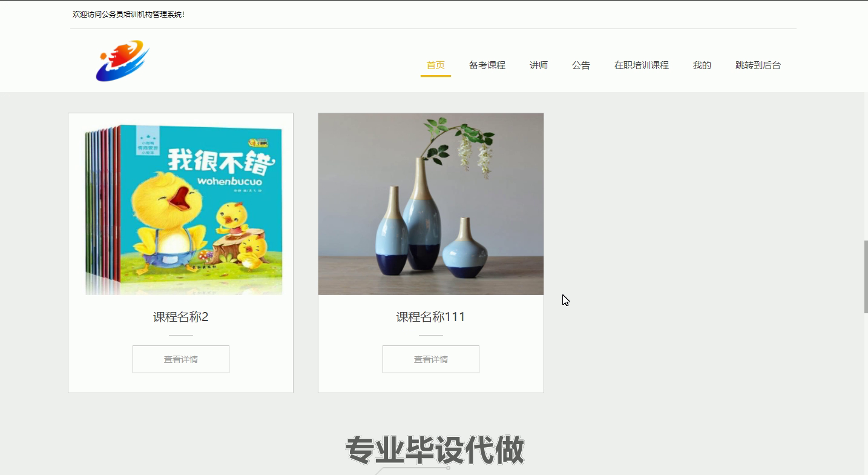
Task: Navigate to 在职培训课程
Action: (x=642, y=65)
